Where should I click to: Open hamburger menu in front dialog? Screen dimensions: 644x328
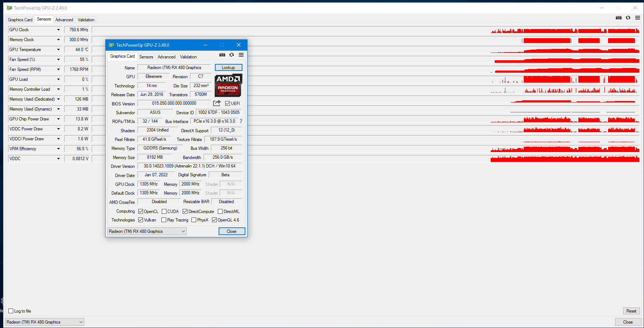[x=241, y=55]
